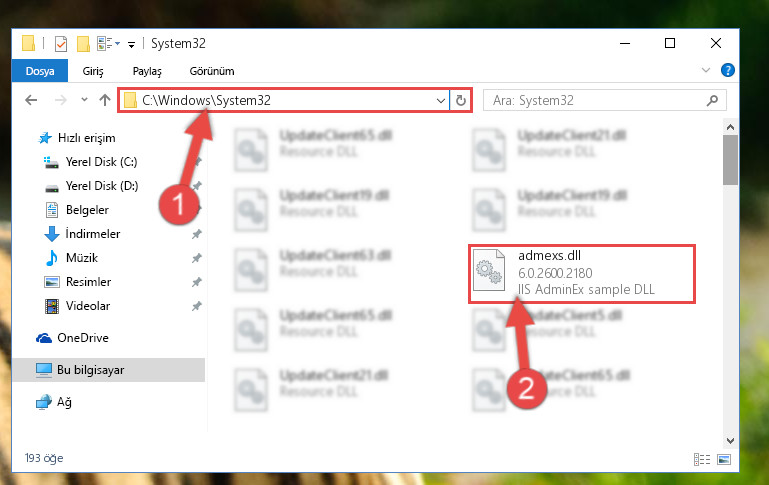Go back with the left arrow
The image size is (769, 485).
pyautogui.click(x=31, y=101)
